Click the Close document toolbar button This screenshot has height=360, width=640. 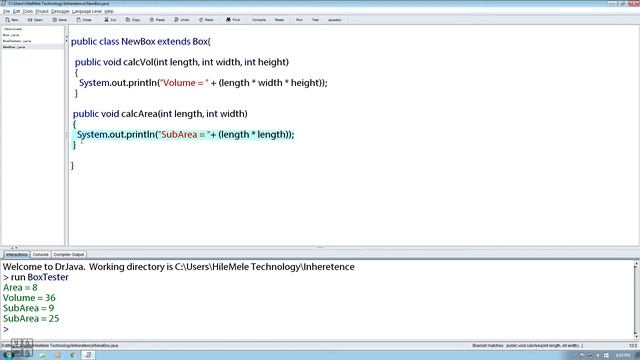click(x=84, y=20)
